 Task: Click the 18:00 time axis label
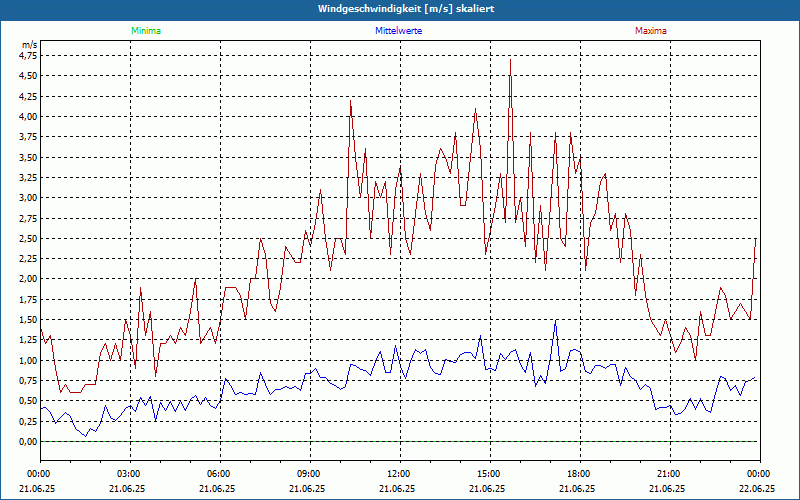(580, 474)
